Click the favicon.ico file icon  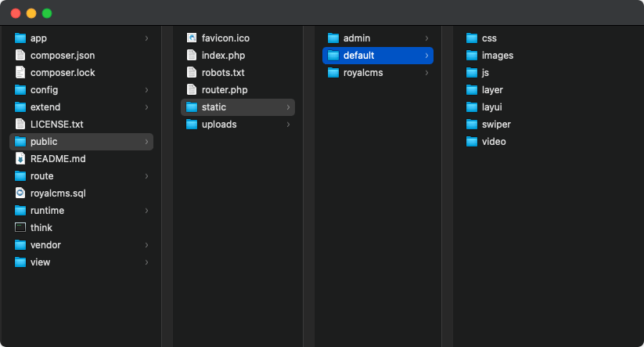click(192, 38)
